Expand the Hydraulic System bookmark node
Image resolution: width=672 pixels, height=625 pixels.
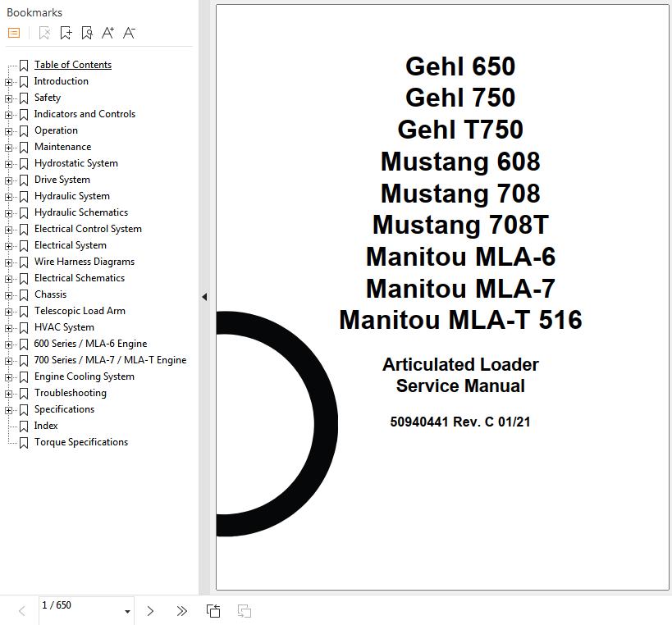click(x=9, y=197)
